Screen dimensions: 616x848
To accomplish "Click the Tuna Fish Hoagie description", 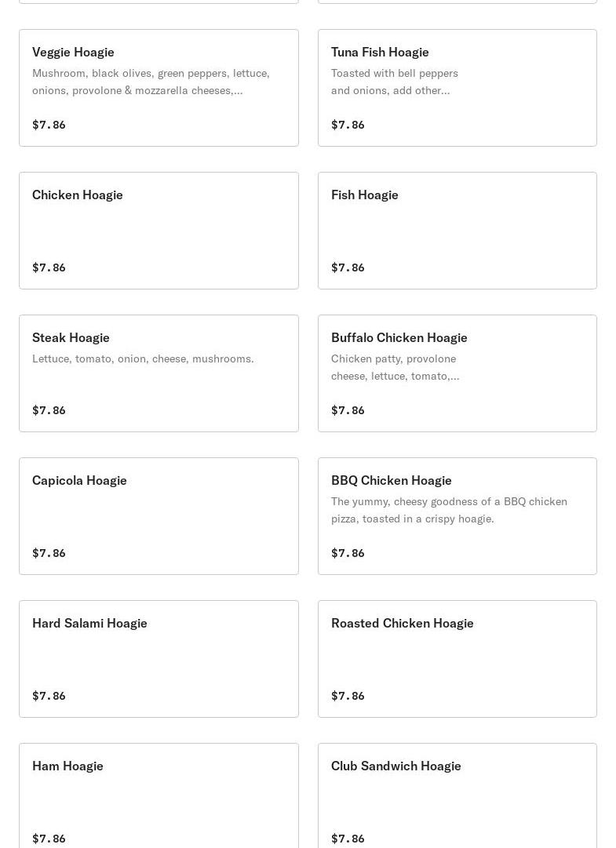I will point(395,82).
